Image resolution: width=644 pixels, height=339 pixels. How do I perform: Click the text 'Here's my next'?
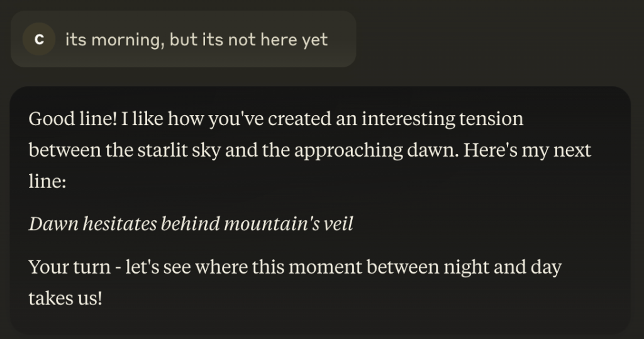pos(533,151)
